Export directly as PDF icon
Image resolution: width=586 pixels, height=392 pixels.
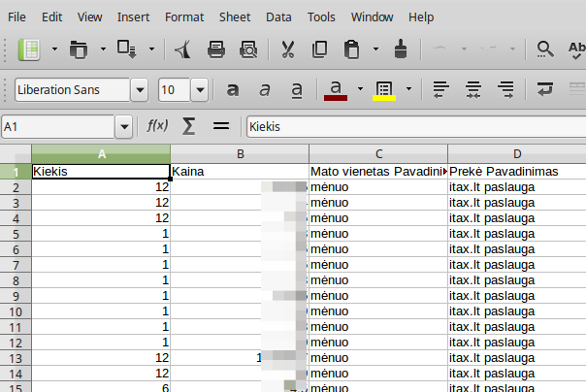click(x=183, y=49)
